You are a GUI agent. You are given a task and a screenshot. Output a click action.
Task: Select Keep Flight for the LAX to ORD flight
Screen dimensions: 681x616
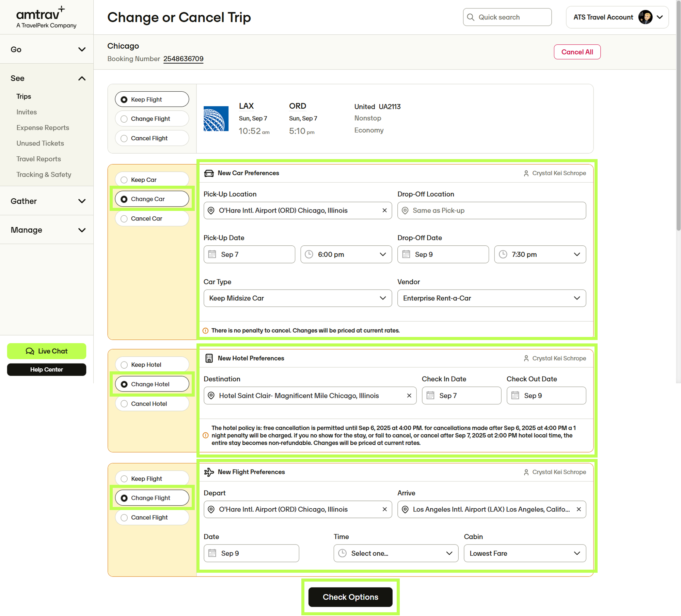(x=152, y=99)
